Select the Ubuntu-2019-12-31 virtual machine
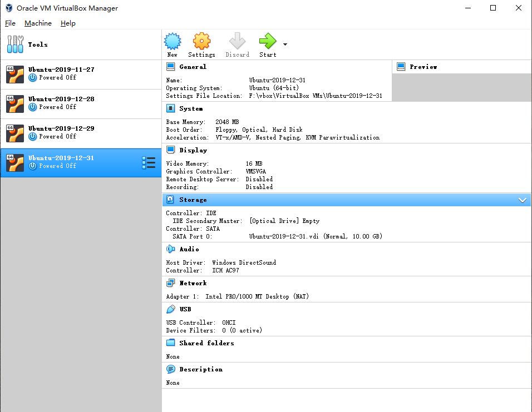Screen dimensions: 532x412 click(81, 163)
